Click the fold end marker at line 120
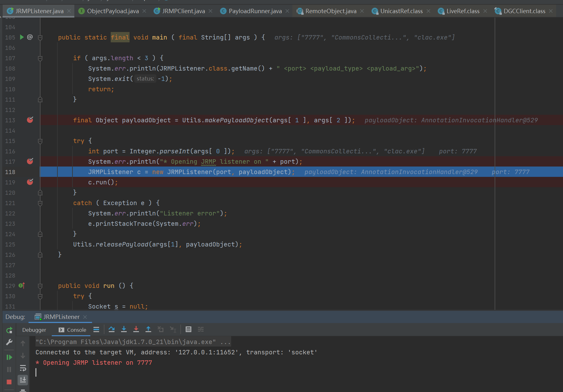The height and width of the screenshot is (392, 563). click(x=40, y=193)
